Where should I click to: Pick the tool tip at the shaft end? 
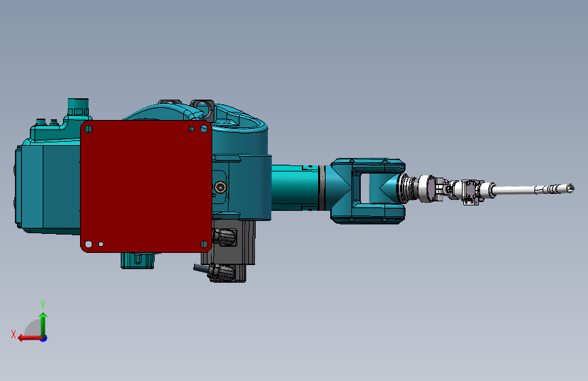(570, 188)
